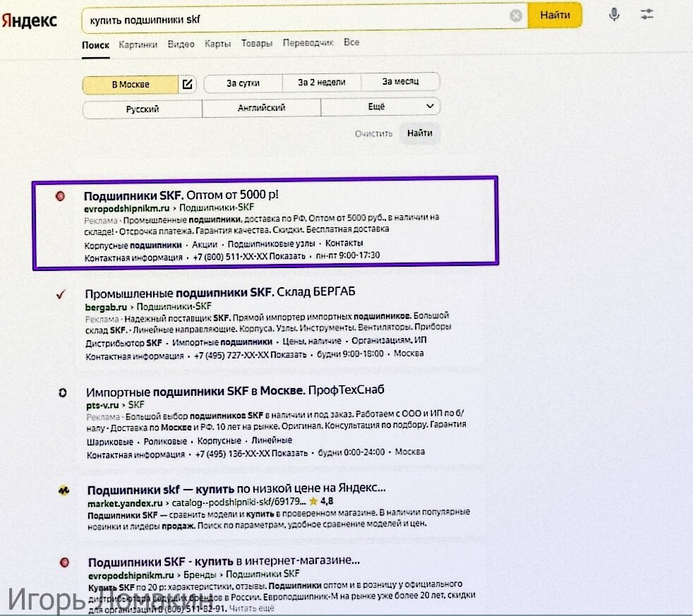This screenshot has height=616, width=693.
Task: Click Корпусные sitelink in ПрофТехСнаб ad
Action: point(219,440)
